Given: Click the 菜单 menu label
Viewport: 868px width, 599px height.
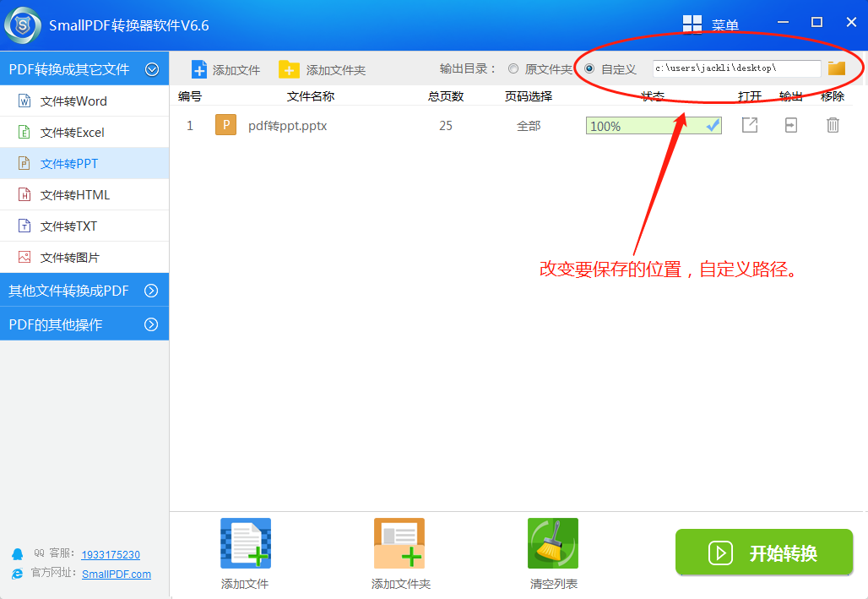Looking at the screenshot, I should 725,25.
